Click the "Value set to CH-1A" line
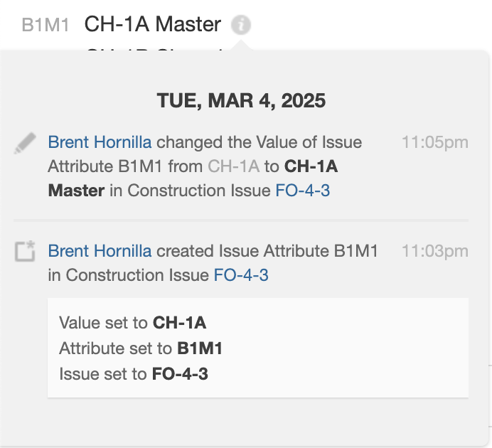This screenshot has height=448, width=492. [133, 323]
